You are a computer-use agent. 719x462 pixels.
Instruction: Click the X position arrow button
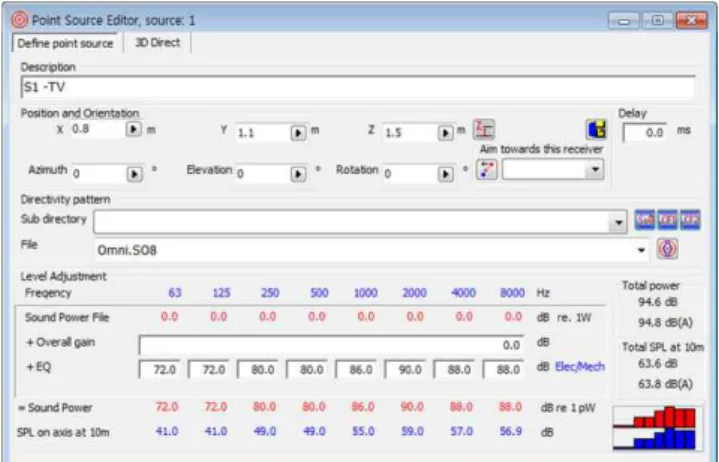pos(133,129)
